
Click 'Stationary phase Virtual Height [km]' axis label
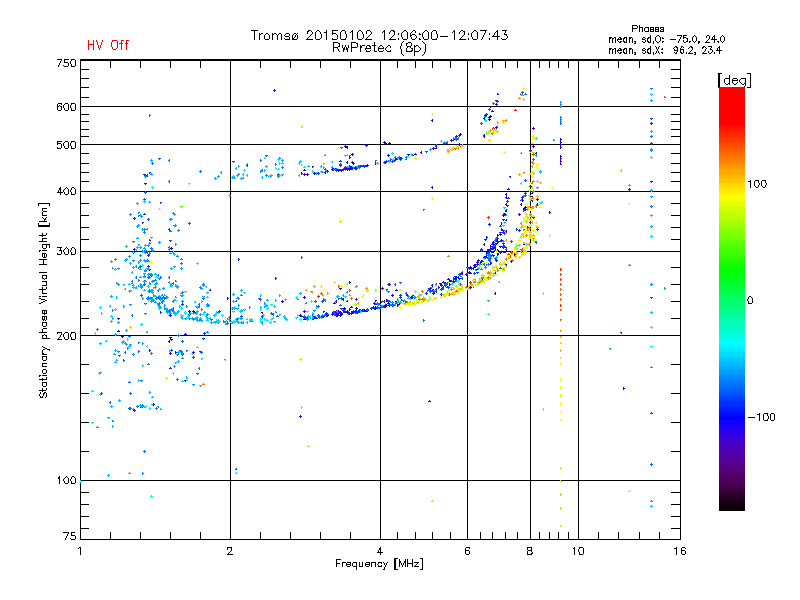point(44,300)
